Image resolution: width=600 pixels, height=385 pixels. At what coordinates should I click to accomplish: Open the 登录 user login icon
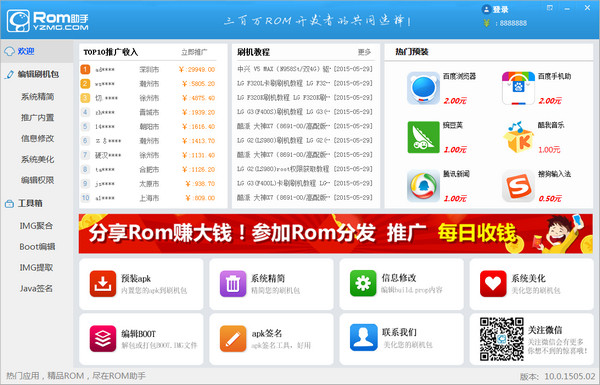click(x=486, y=10)
